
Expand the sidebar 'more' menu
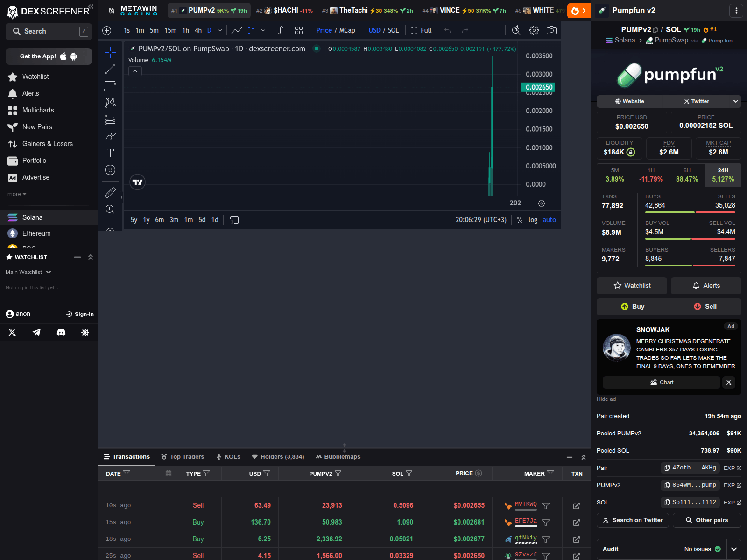point(17,194)
